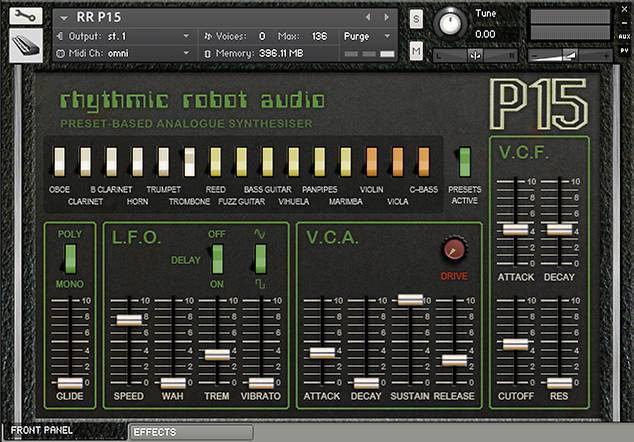Click the VCA DECAY slider handle
This screenshot has width=634, height=442.
366,383
